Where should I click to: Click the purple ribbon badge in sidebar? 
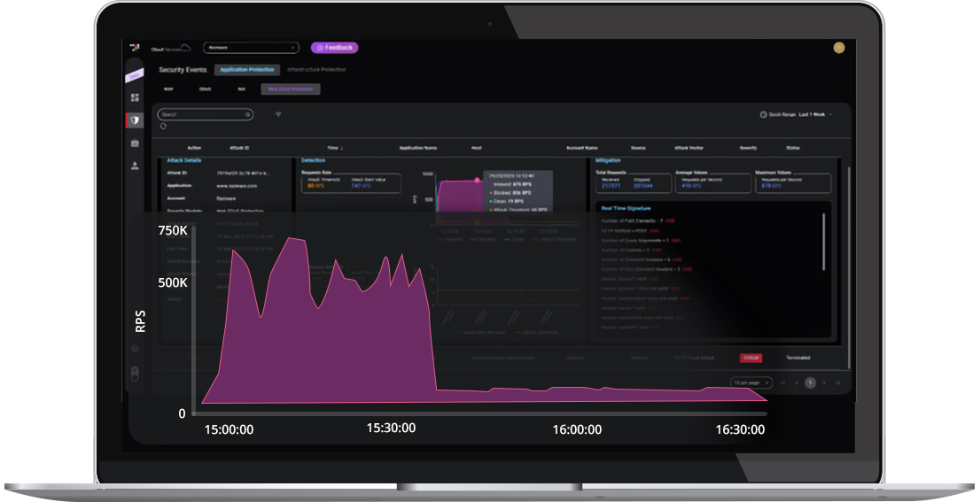click(135, 75)
